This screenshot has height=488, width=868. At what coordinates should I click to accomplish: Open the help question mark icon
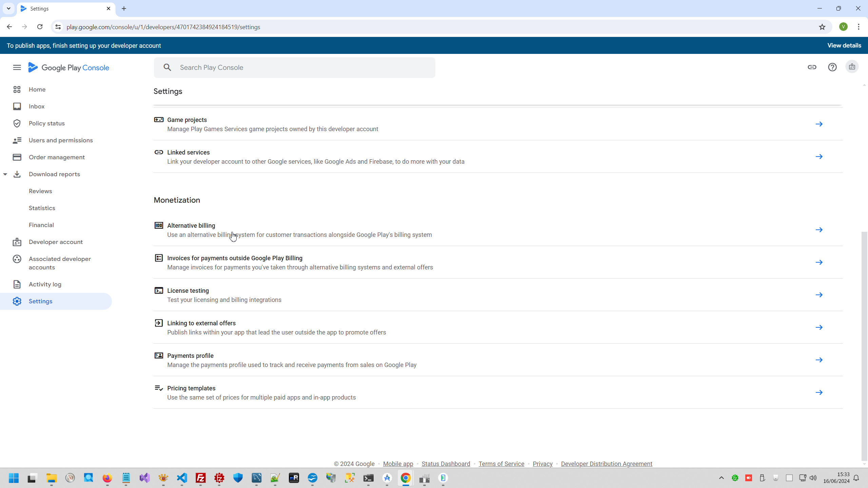coord(832,67)
